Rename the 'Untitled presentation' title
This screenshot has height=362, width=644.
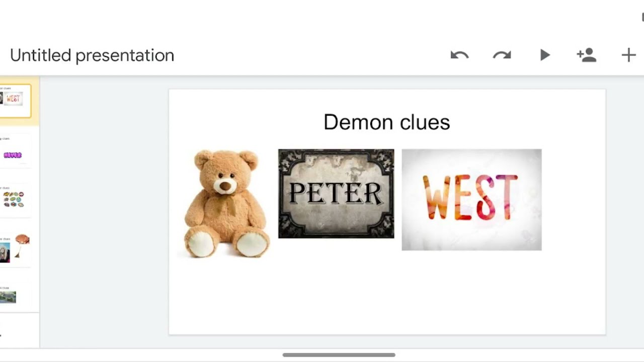(92, 55)
